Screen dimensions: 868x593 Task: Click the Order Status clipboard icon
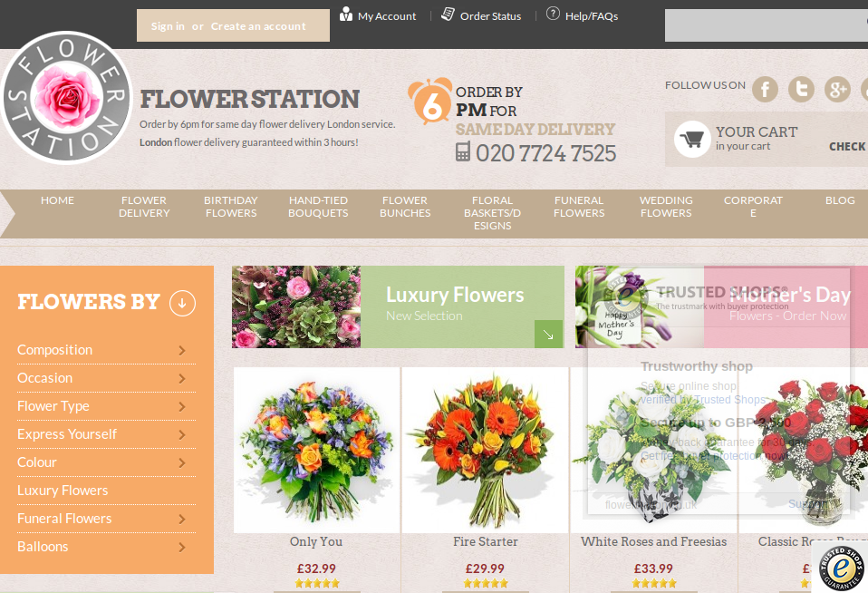(x=448, y=14)
